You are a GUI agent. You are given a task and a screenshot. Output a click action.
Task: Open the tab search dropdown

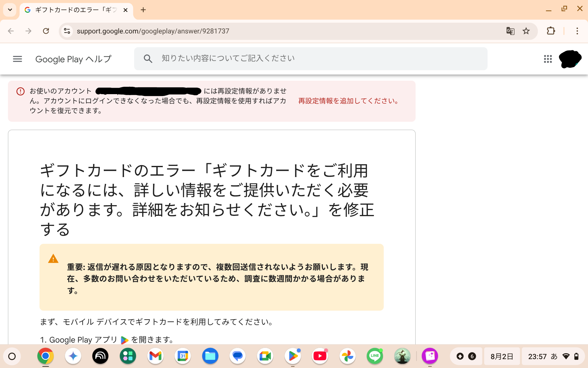pos(10,10)
